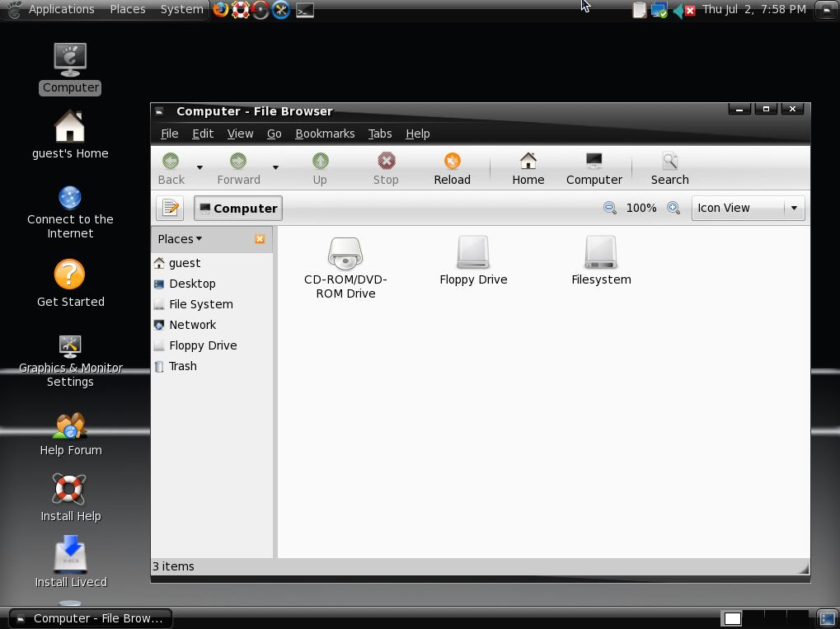
Task: Select Trash in Places sidebar
Action: [182, 366]
